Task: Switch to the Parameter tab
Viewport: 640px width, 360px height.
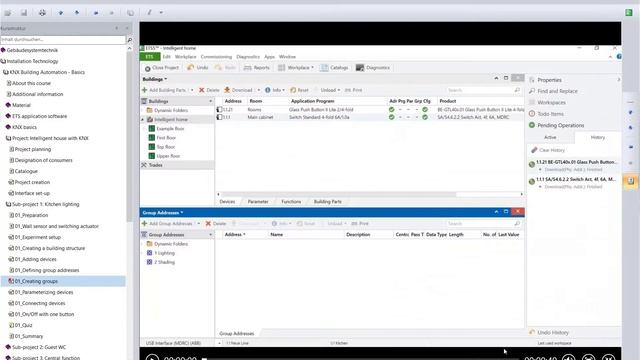Action: [258, 202]
